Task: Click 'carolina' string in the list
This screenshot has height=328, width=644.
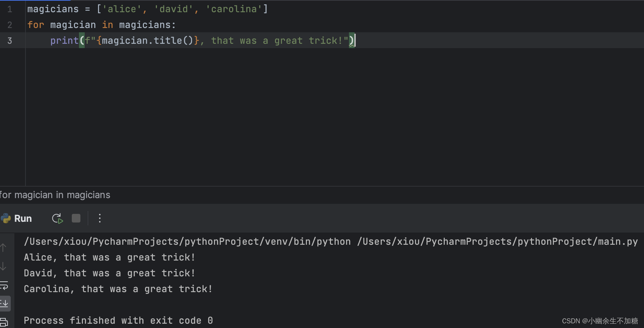Action: pos(234,9)
